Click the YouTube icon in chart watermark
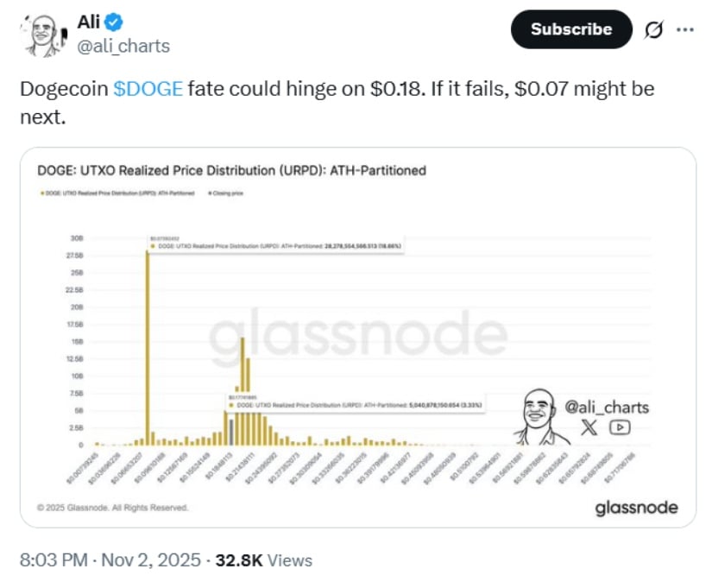The image size is (712, 588). (x=619, y=426)
